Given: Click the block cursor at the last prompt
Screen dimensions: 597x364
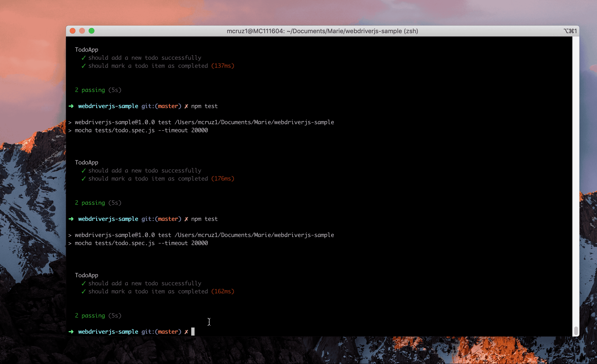Looking at the screenshot, I should [193, 331].
